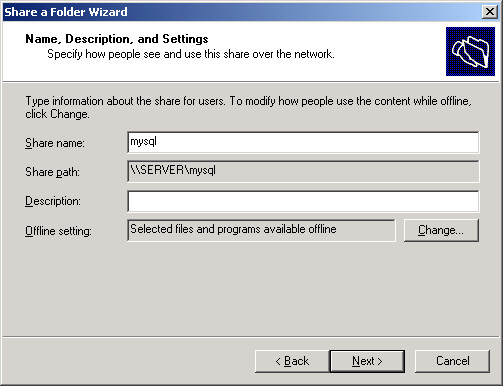The height and width of the screenshot is (386, 503).
Task: Click the Offline setting read-only field
Action: (261, 230)
